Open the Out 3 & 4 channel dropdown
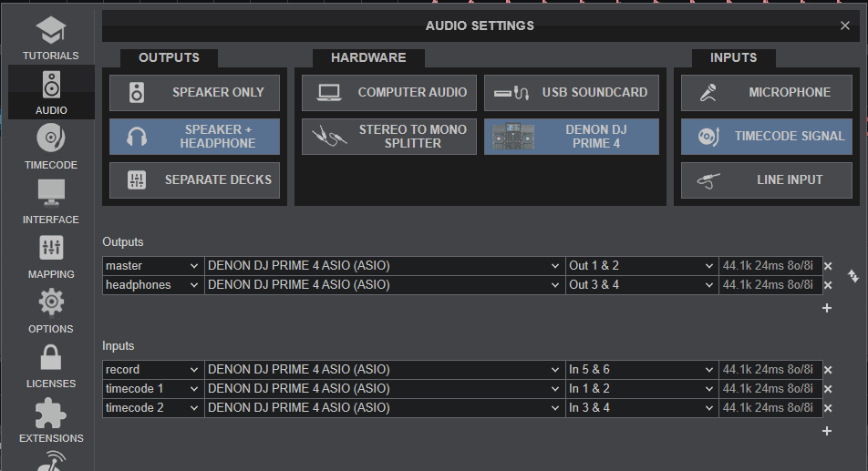This screenshot has width=868, height=471. (642, 285)
